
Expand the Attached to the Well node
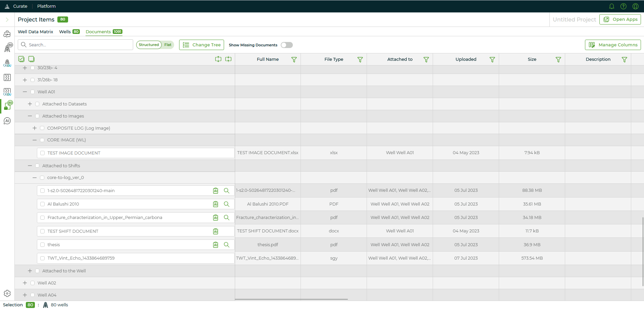(30, 271)
